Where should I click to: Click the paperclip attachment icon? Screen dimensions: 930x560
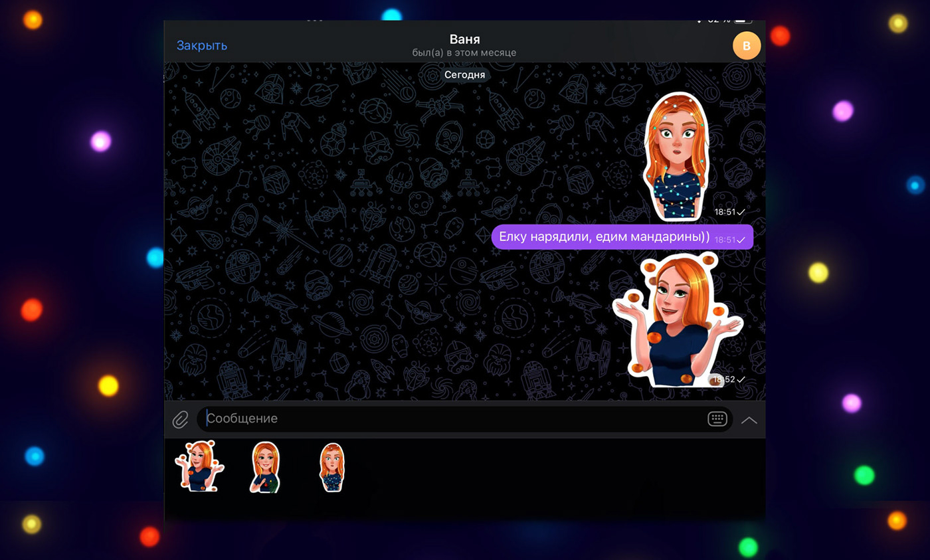point(180,419)
